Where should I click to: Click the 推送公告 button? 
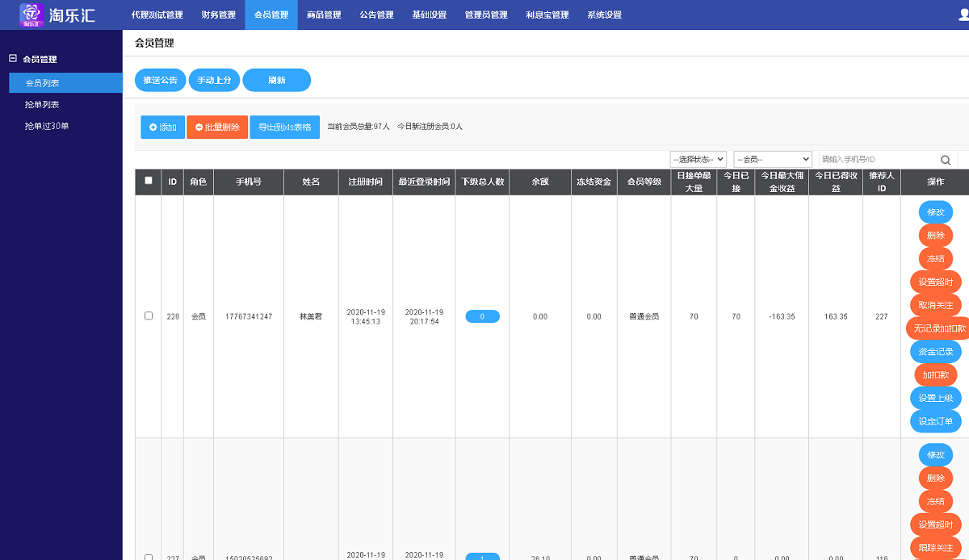point(160,80)
